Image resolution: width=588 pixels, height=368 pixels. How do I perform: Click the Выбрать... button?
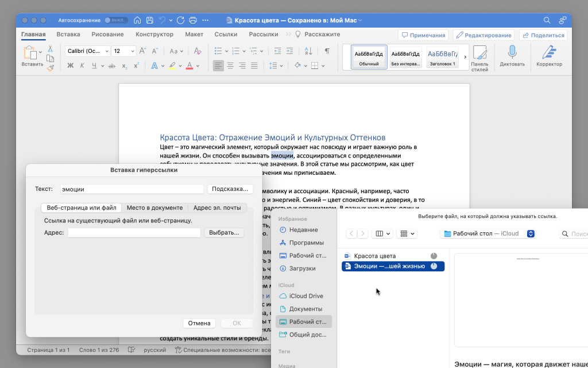click(224, 233)
